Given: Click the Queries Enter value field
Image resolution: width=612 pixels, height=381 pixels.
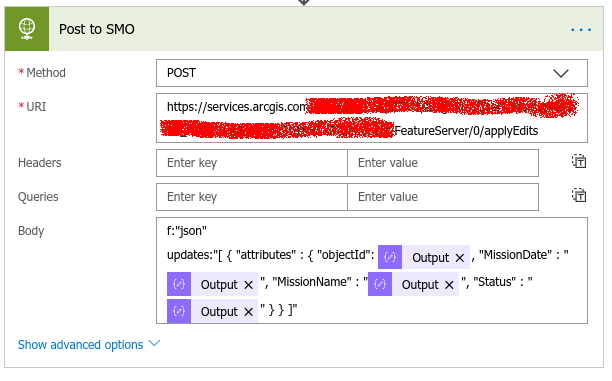Looking at the screenshot, I should [443, 197].
